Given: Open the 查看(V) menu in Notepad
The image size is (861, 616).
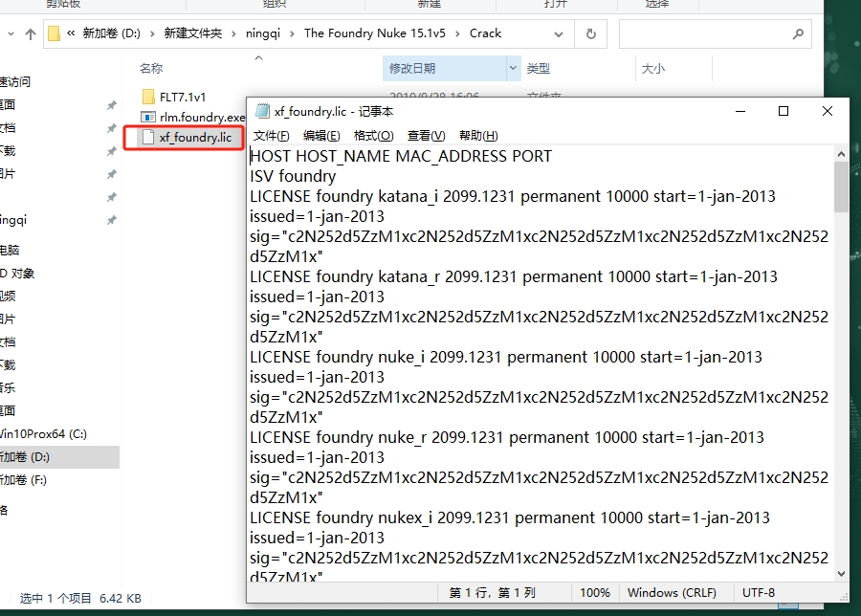Looking at the screenshot, I should (x=426, y=136).
